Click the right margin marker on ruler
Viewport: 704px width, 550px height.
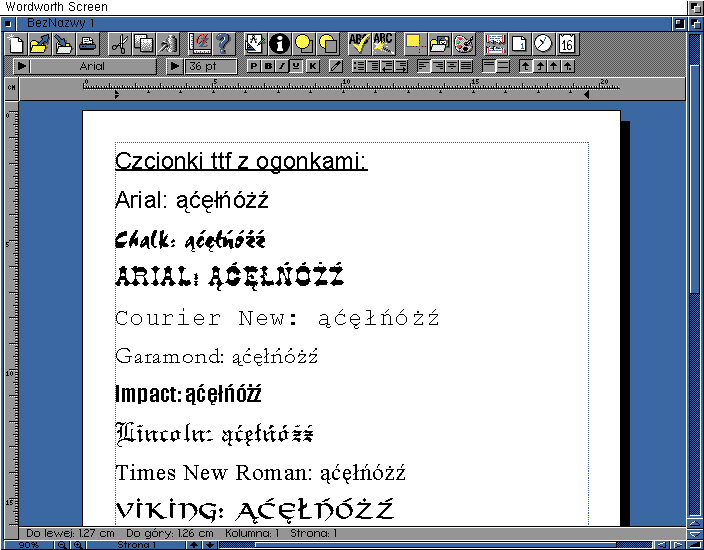pyautogui.click(x=586, y=95)
